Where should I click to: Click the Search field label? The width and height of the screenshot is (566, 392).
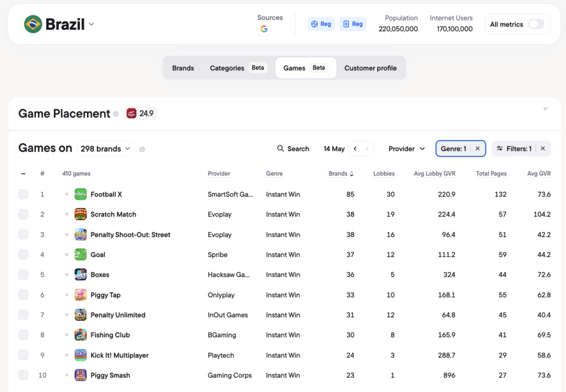click(298, 149)
